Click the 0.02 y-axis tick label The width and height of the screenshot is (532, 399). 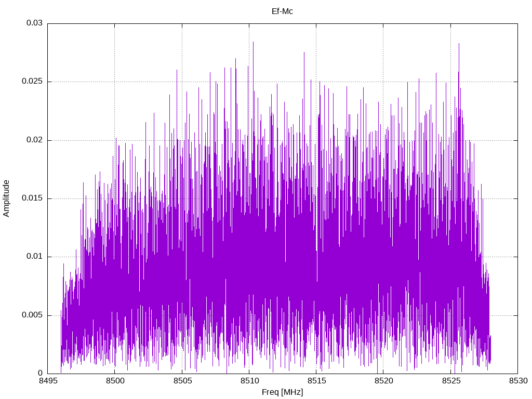[x=34, y=140]
